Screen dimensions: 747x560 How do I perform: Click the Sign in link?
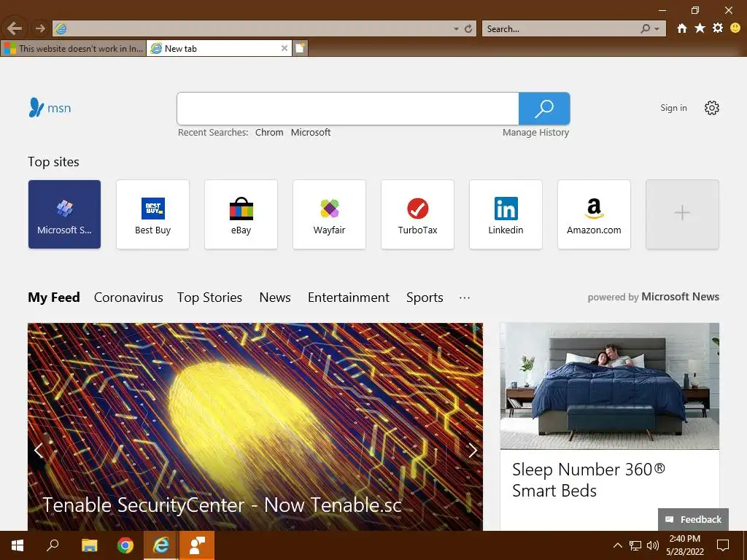pos(673,108)
